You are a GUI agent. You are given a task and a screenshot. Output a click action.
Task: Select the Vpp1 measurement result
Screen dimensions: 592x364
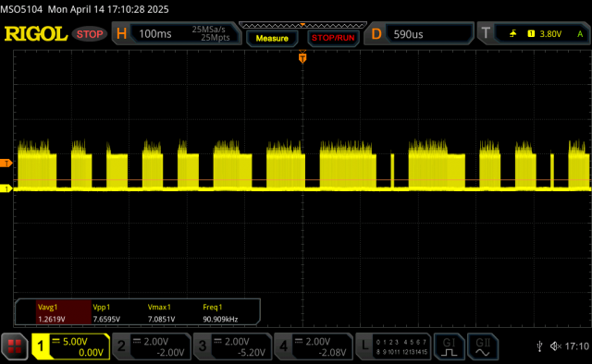pyautogui.click(x=106, y=312)
